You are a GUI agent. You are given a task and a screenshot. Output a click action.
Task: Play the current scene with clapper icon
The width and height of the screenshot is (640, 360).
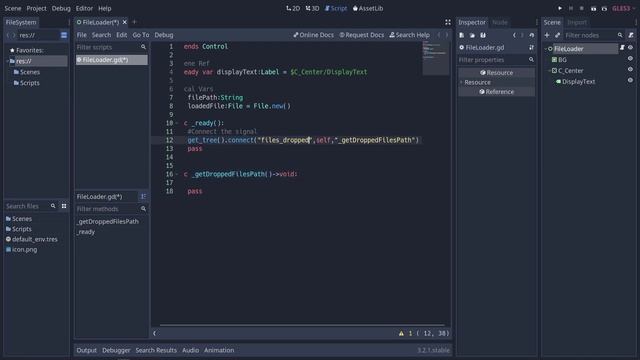coord(593,8)
